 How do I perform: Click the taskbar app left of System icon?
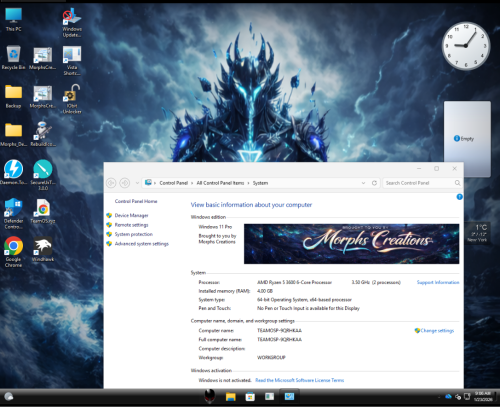pyautogui.click(x=269, y=396)
